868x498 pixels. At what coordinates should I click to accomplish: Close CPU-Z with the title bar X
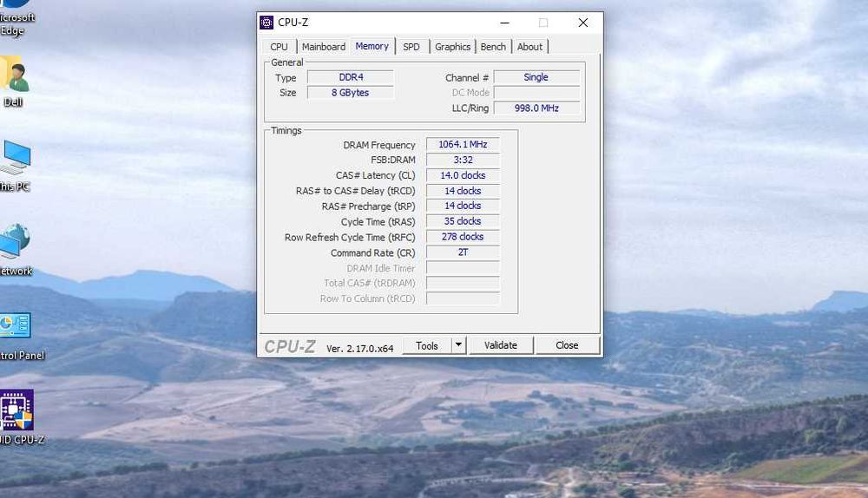pos(583,23)
